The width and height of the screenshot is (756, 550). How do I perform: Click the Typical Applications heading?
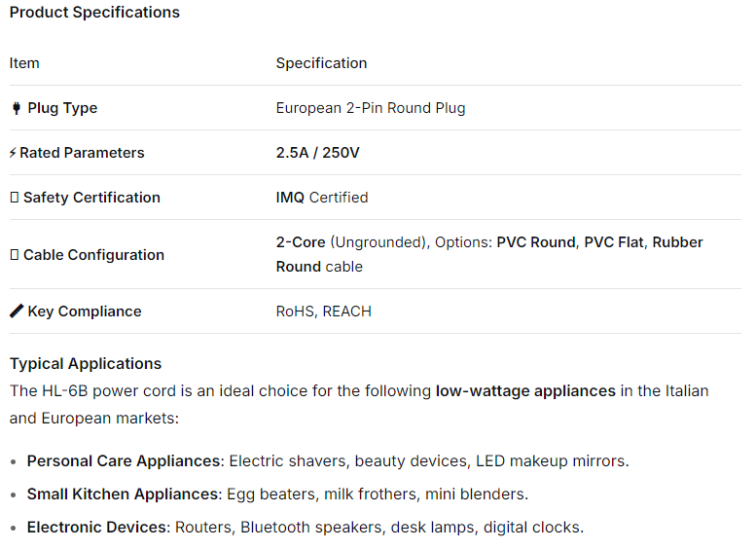(86, 364)
